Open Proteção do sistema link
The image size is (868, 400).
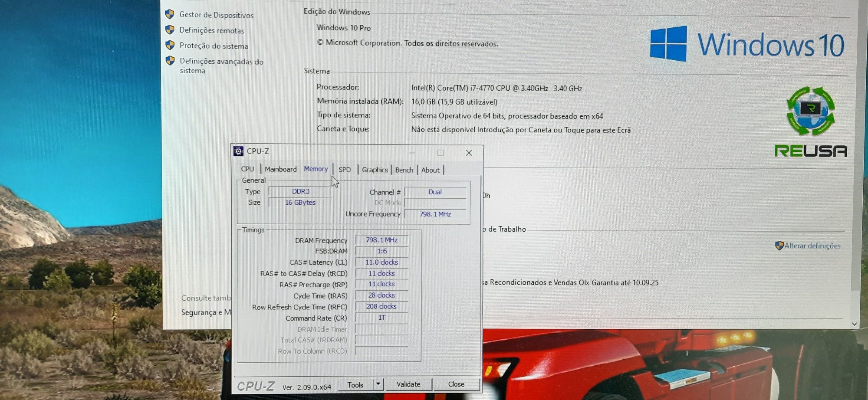point(214,46)
